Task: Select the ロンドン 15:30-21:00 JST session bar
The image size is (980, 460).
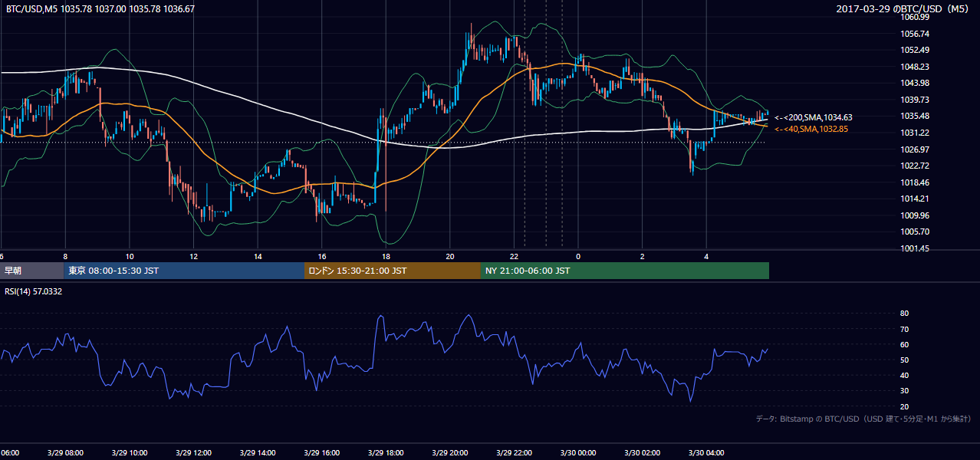Action: 393,271
